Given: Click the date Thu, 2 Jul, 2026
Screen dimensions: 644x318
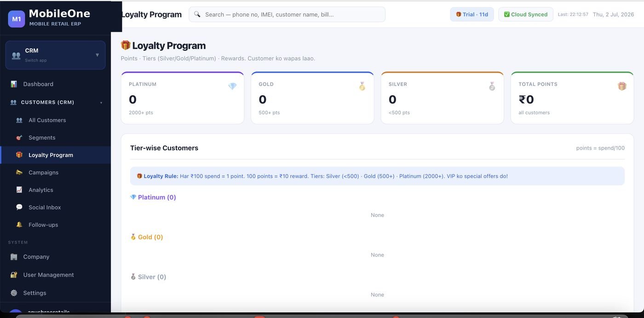Looking at the screenshot, I should [614, 14].
